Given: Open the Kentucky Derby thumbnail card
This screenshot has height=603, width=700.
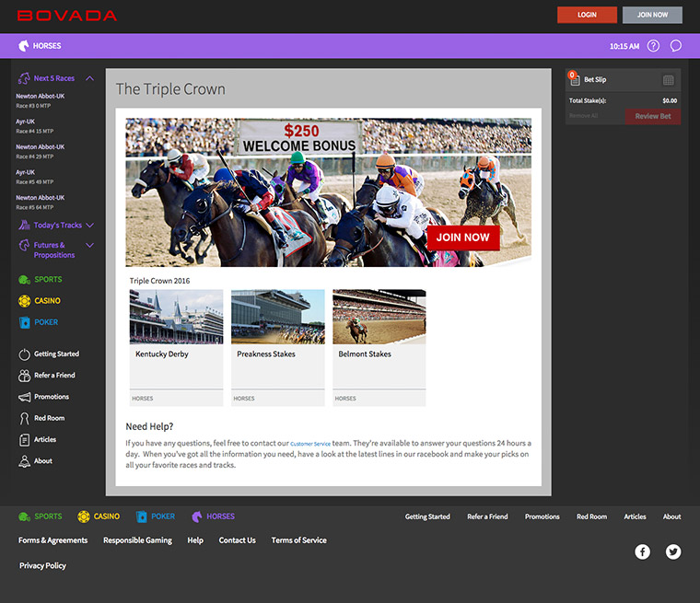Looking at the screenshot, I should pos(176,347).
